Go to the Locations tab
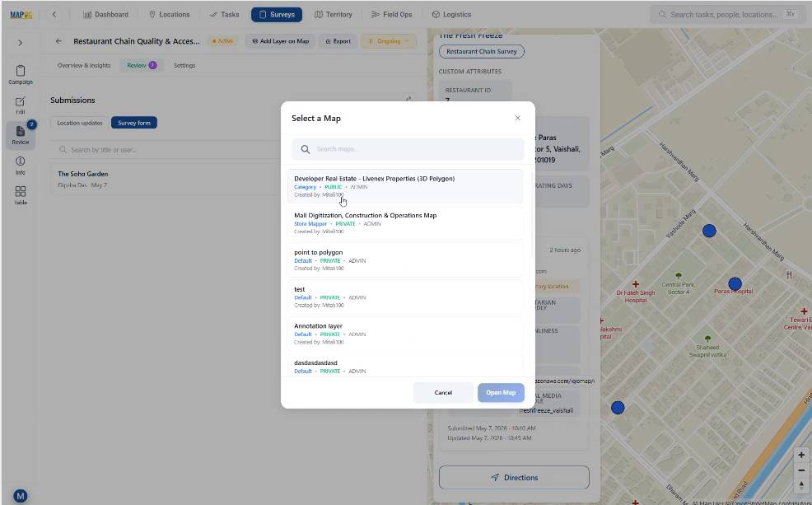Viewport: 812px width, 505px height. [x=170, y=15]
